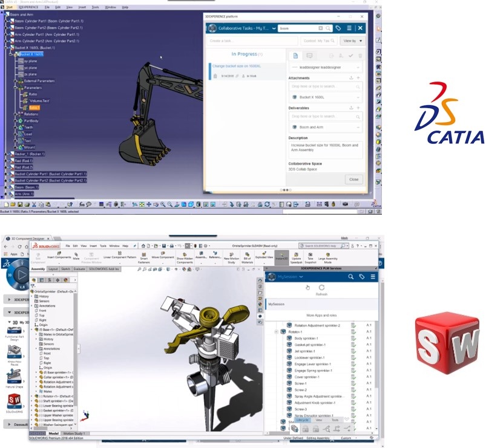Click More Apps and roles link
The height and width of the screenshot is (448, 486).
[321, 315]
